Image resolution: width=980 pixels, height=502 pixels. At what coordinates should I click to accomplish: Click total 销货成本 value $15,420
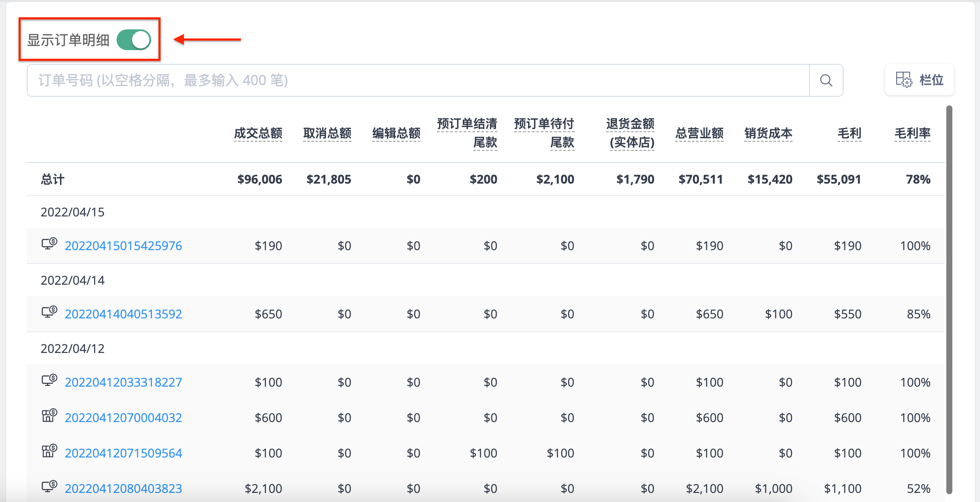click(770, 179)
